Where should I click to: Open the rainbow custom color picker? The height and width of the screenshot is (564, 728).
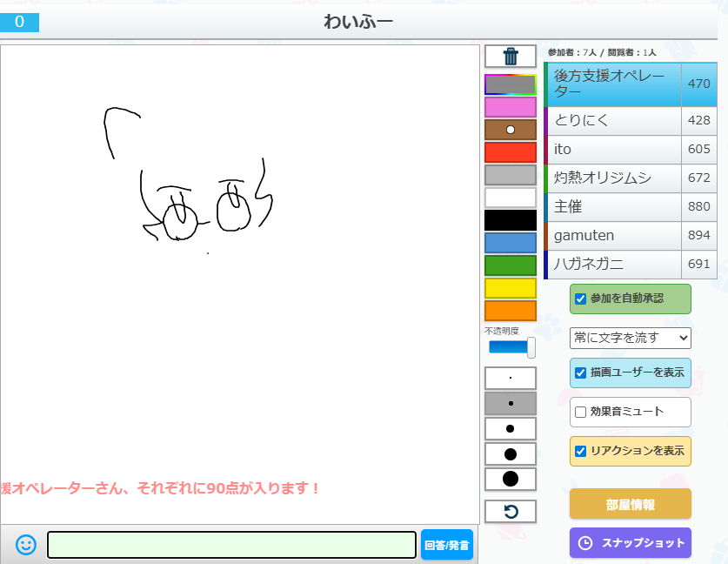point(511,84)
